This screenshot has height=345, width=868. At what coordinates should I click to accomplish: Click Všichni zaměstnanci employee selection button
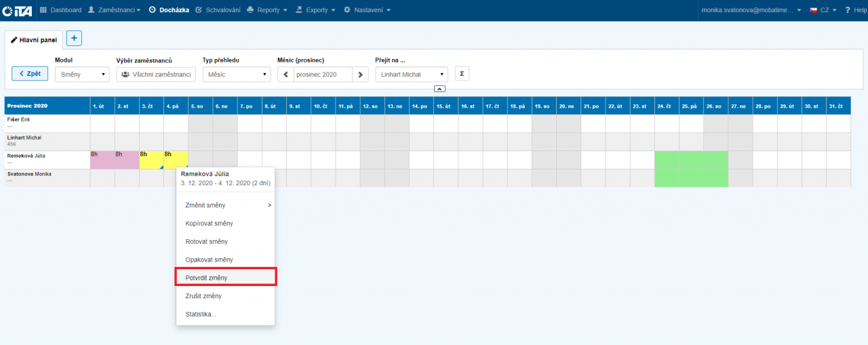click(156, 75)
